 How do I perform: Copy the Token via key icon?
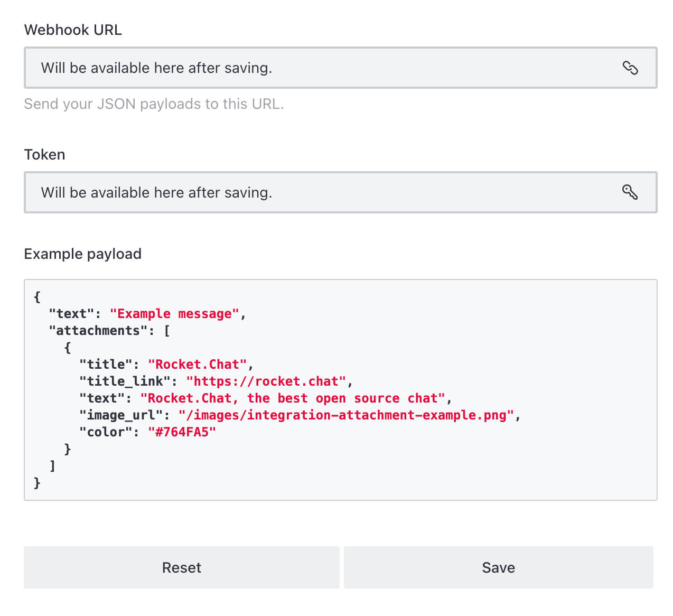click(x=630, y=192)
